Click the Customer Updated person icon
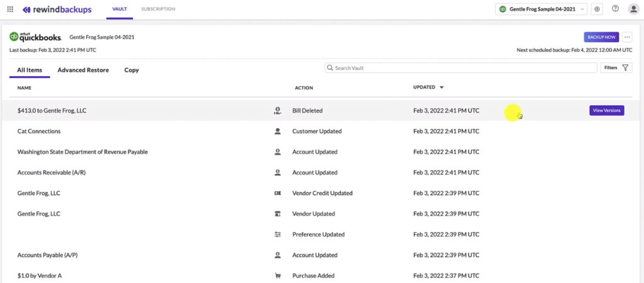 pyautogui.click(x=277, y=131)
